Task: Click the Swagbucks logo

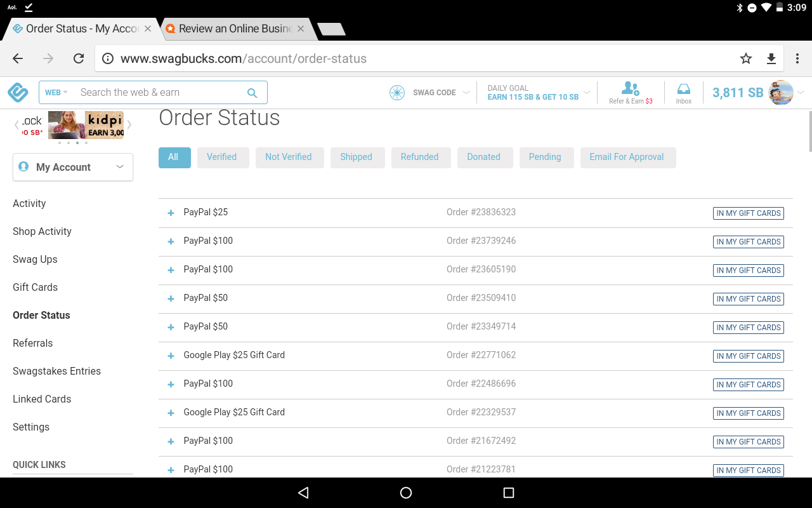Action: (18, 92)
